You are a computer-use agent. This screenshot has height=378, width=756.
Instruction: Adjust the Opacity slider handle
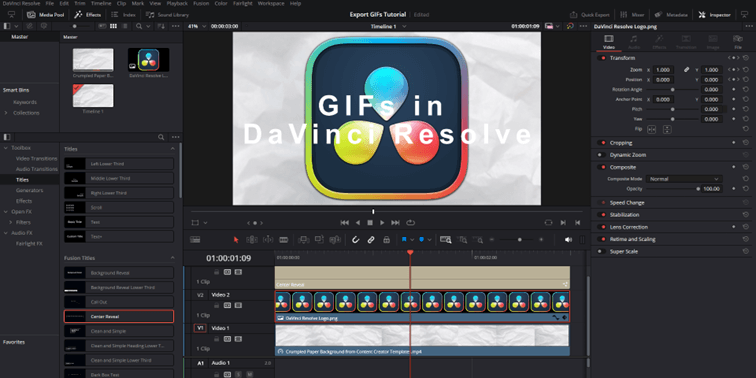coord(698,189)
